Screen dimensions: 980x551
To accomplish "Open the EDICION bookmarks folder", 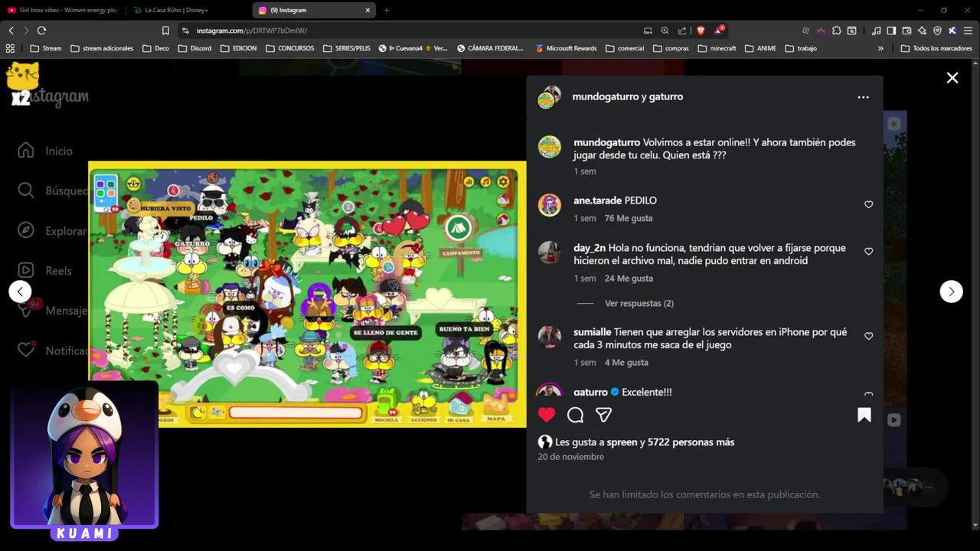I will (238, 48).
